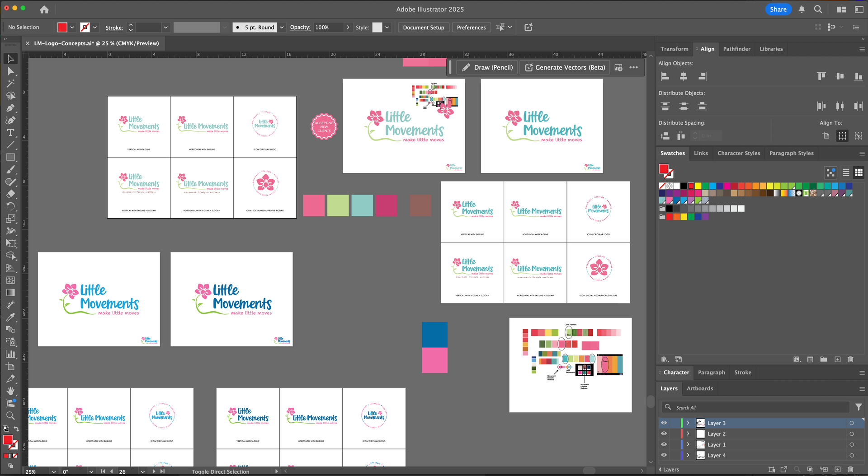Expand Layer 1 contents

click(x=688, y=445)
